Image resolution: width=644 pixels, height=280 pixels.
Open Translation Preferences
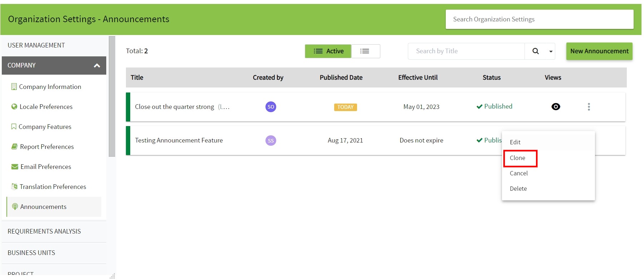point(53,187)
